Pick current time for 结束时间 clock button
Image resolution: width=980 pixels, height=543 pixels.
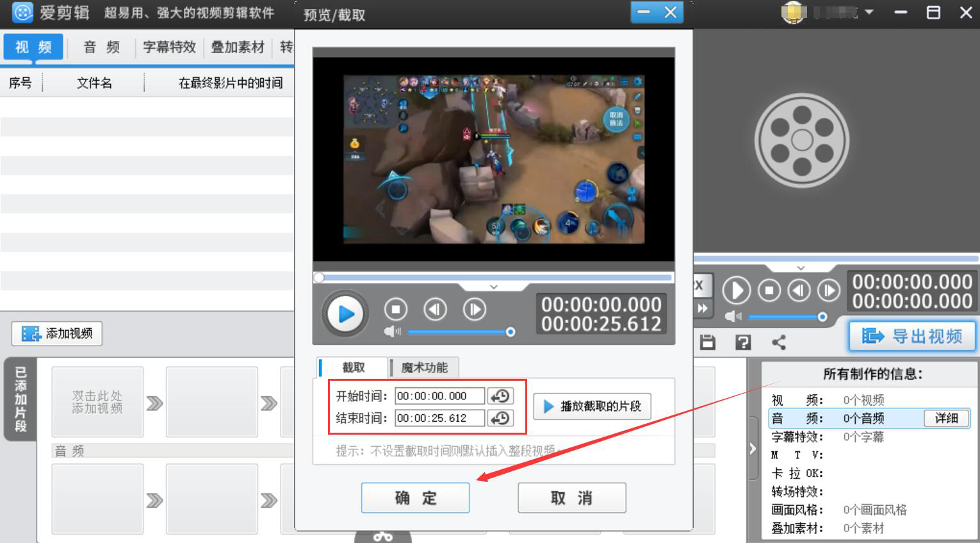(x=500, y=418)
